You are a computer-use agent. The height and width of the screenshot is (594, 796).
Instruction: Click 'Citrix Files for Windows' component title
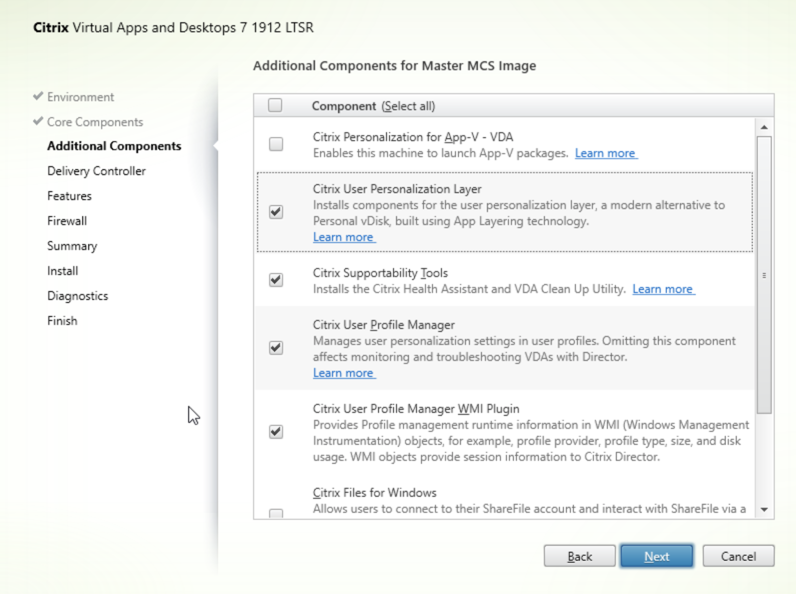click(x=375, y=492)
